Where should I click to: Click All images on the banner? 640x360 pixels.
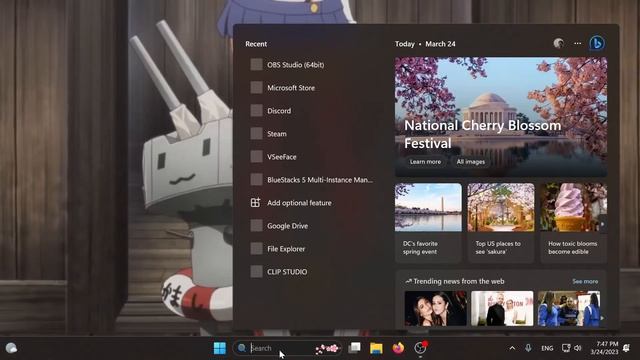[471, 162]
